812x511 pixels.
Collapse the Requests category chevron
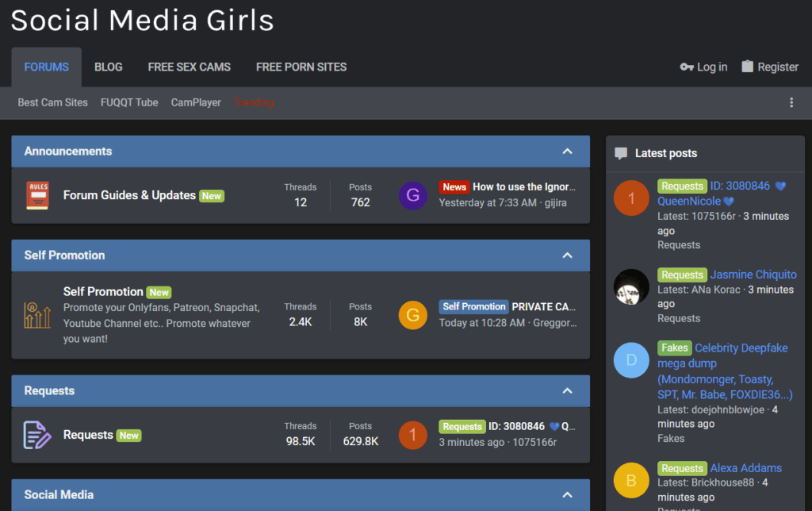click(x=568, y=390)
